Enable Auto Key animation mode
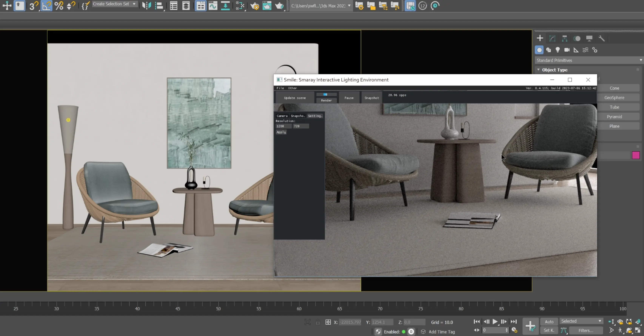The width and height of the screenshot is (644, 336). click(549, 321)
